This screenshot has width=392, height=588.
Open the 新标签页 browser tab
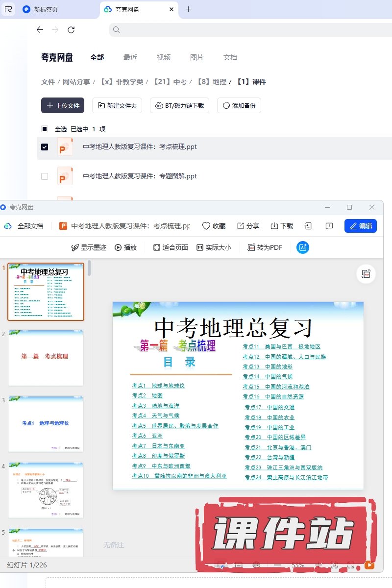[46, 9]
